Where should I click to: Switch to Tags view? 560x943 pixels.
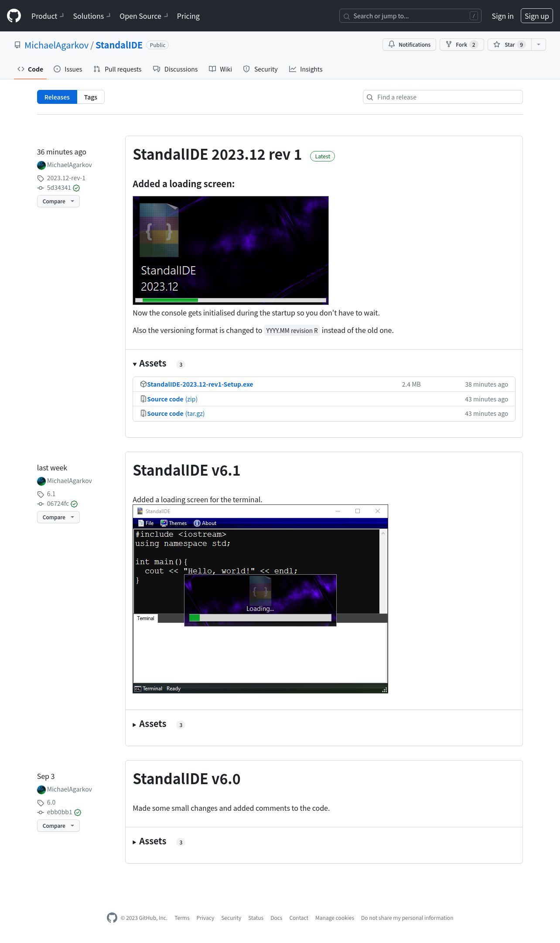point(91,97)
